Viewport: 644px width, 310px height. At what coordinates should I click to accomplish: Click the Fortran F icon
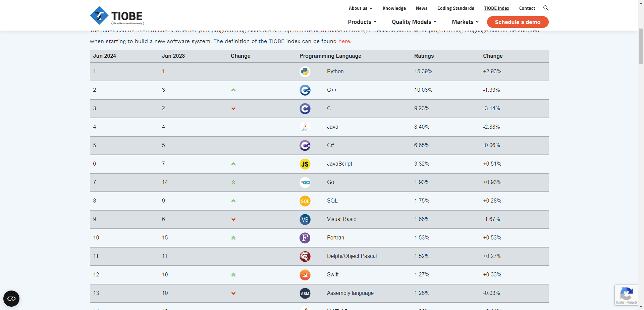pyautogui.click(x=305, y=238)
